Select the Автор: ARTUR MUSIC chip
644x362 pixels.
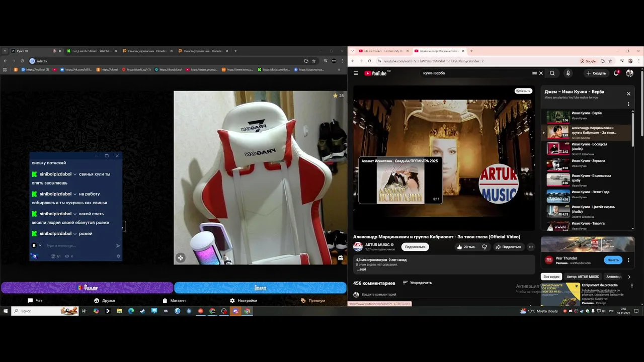[x=583, y=277]
